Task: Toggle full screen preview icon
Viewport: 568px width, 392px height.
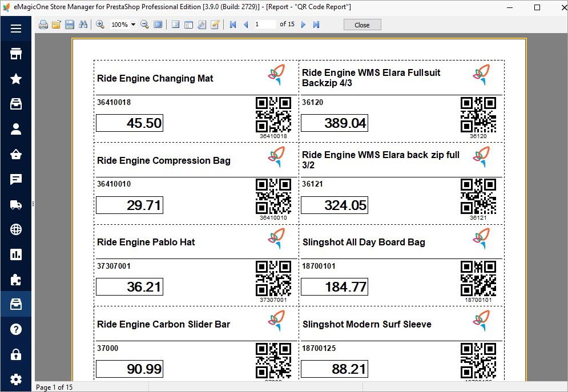Action: pyautogui.click(x=158, y=25)
